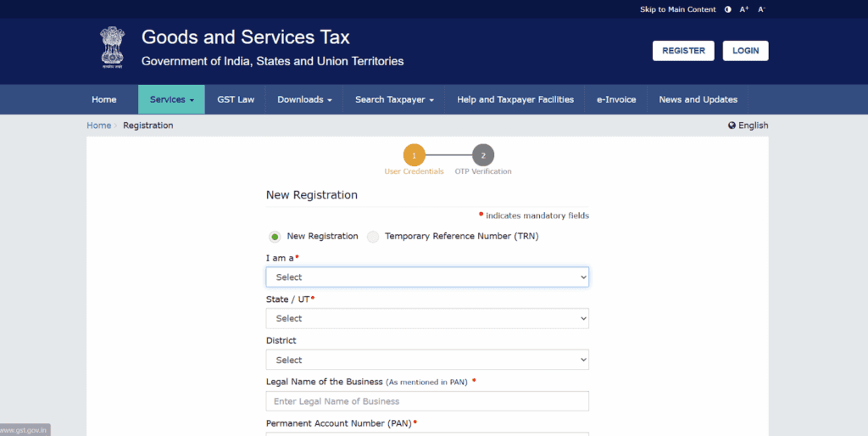Click the OTP Verification step label
868x436 pixels.
[x=482, y=171]
